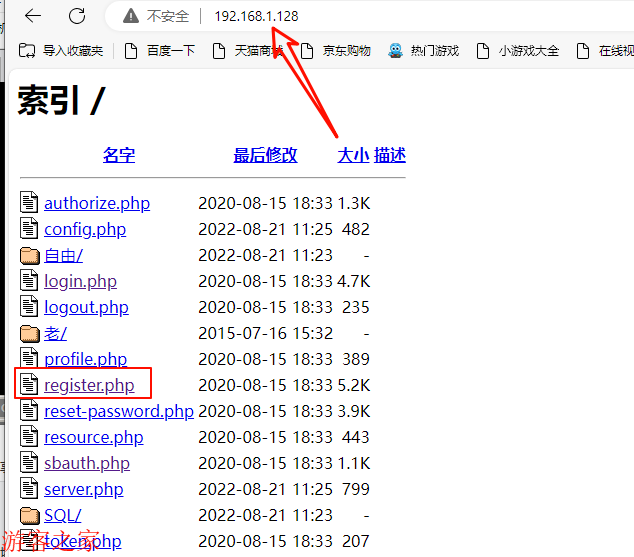The image size is (634, 557).
Task: Open the 天猫商城 bookmark
Action: click(x=248, y=51)
